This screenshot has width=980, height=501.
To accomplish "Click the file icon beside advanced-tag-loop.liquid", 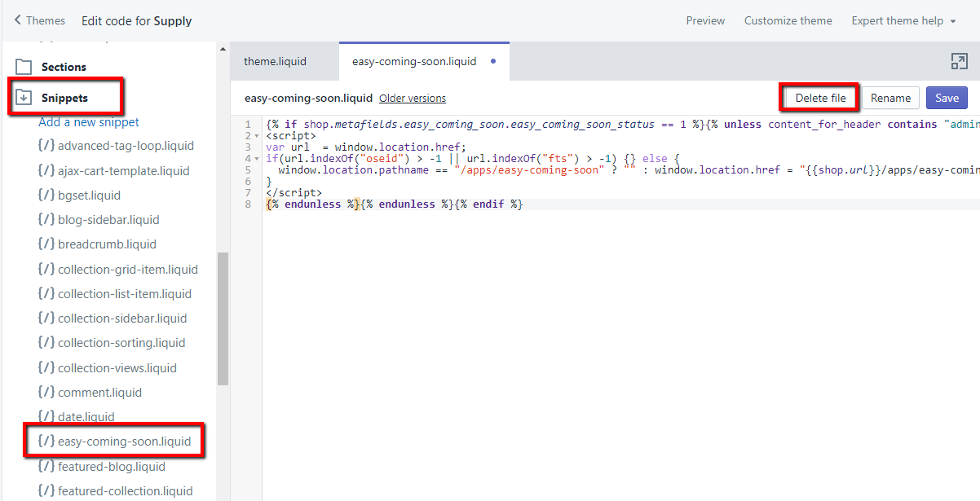I will (x=46, y=146).
